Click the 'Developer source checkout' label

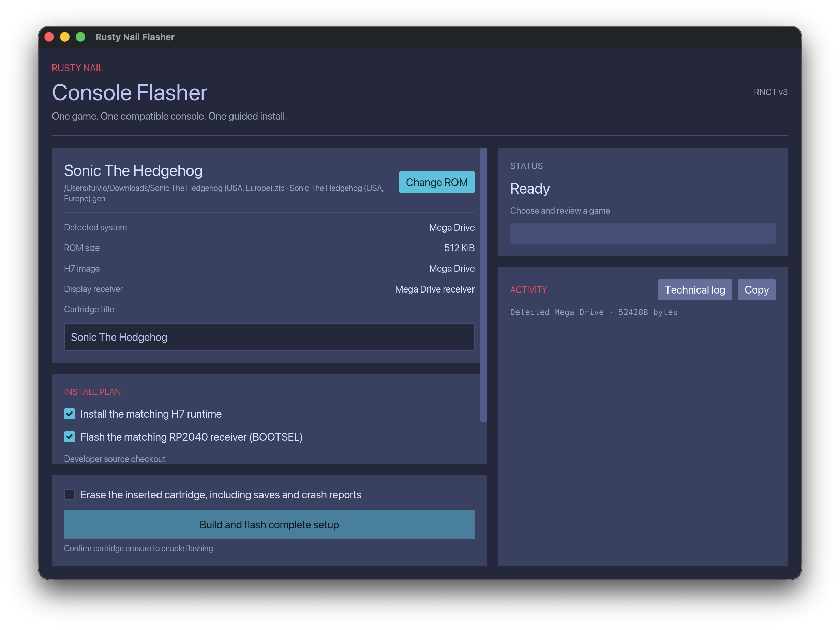[115, 459]
